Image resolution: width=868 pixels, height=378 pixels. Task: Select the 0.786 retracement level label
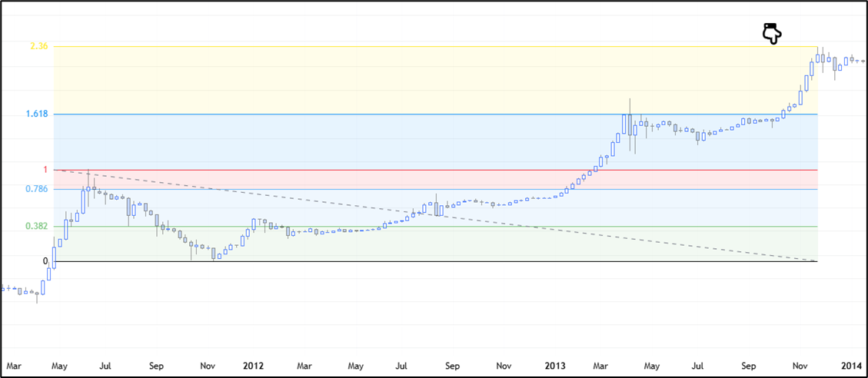36,189
